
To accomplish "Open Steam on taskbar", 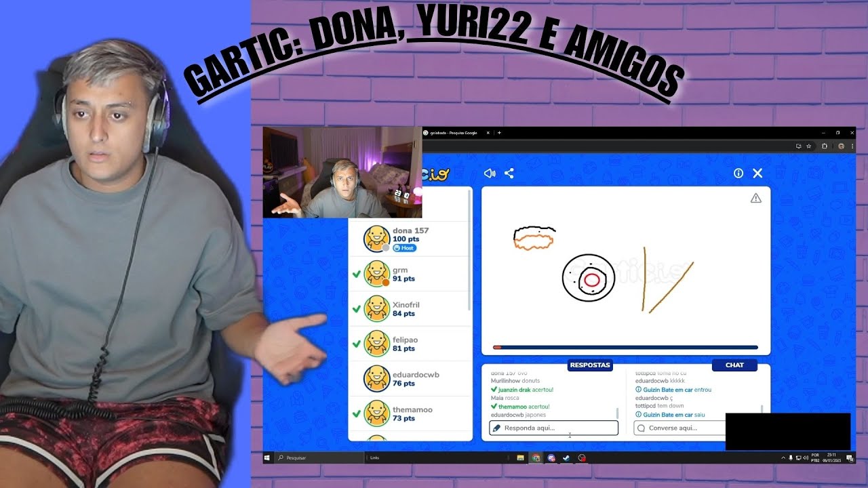I will coord(566,457).
